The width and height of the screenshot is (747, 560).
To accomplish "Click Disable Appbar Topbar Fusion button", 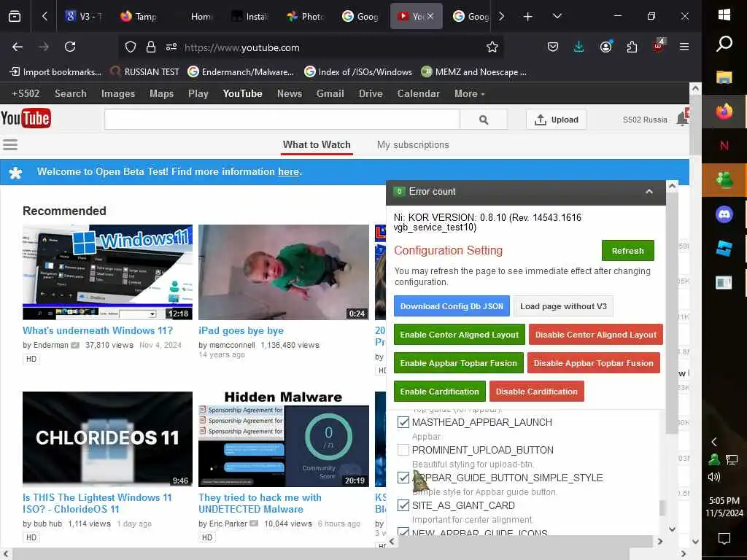I will (x=594, y=363).
